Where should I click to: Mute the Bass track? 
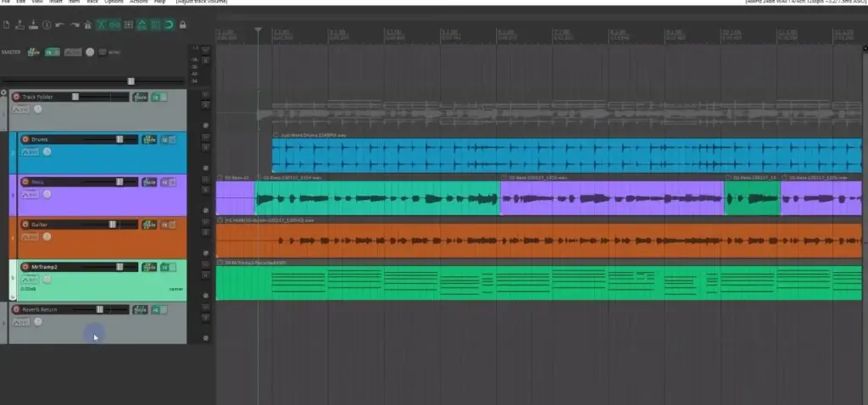[x=206, y=180]
